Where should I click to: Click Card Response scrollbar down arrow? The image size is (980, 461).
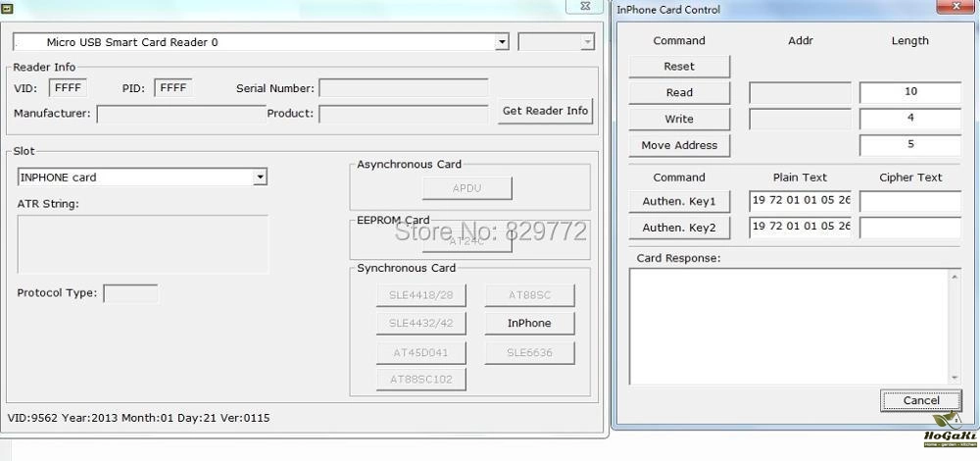[955, 378]
